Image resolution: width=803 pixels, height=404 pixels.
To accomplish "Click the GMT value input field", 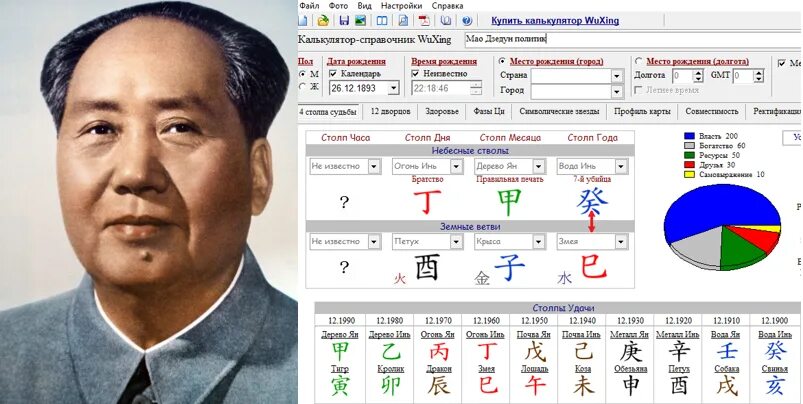I will point(743,76).
